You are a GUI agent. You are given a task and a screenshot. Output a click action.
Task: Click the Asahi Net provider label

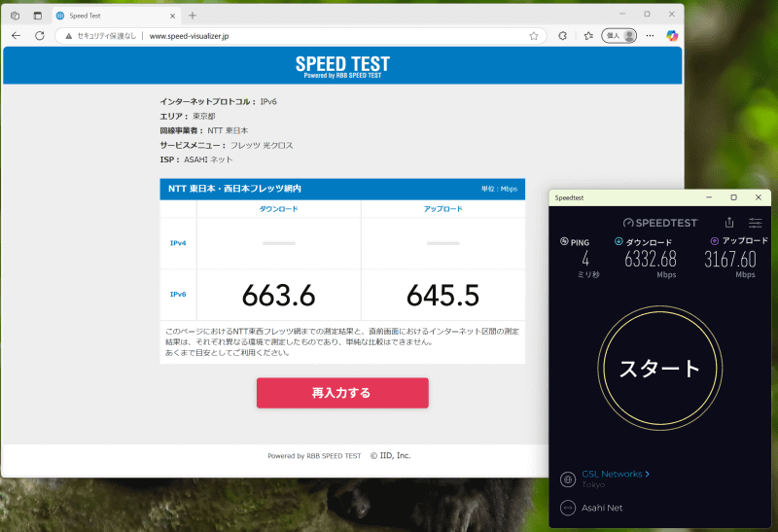[602, 508]
